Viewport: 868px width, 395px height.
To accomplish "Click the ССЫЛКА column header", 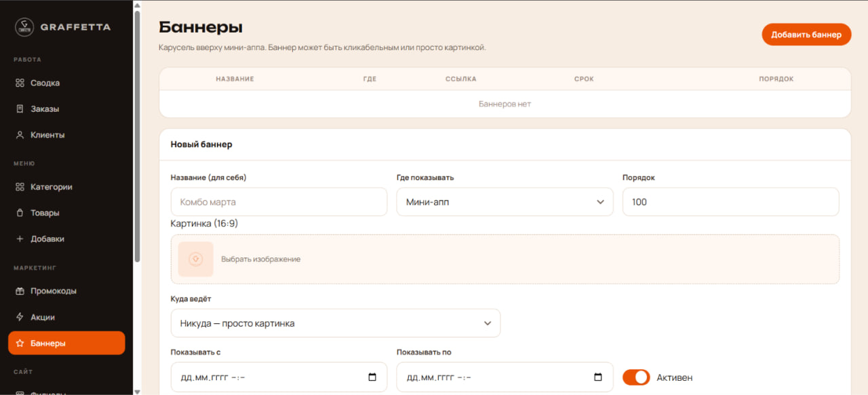I will (461, 79).
